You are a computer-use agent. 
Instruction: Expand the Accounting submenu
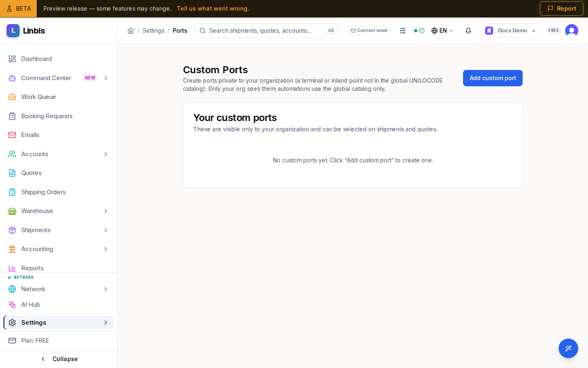coord(106,249)
